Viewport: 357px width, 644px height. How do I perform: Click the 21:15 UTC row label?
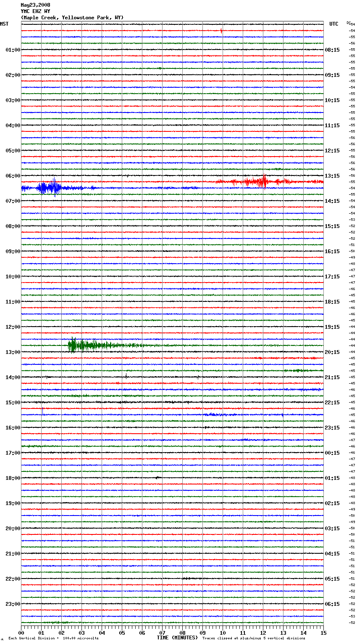(332, 377)
